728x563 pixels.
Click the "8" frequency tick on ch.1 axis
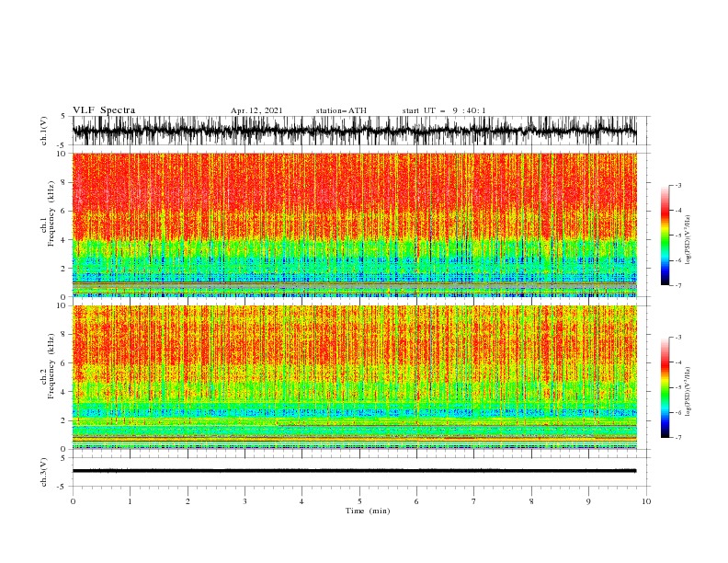click(x=64, y=182)
